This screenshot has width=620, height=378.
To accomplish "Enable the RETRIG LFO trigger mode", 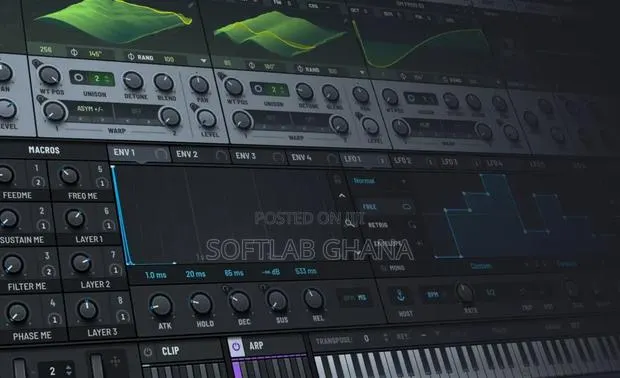I will tap(378, 225).
